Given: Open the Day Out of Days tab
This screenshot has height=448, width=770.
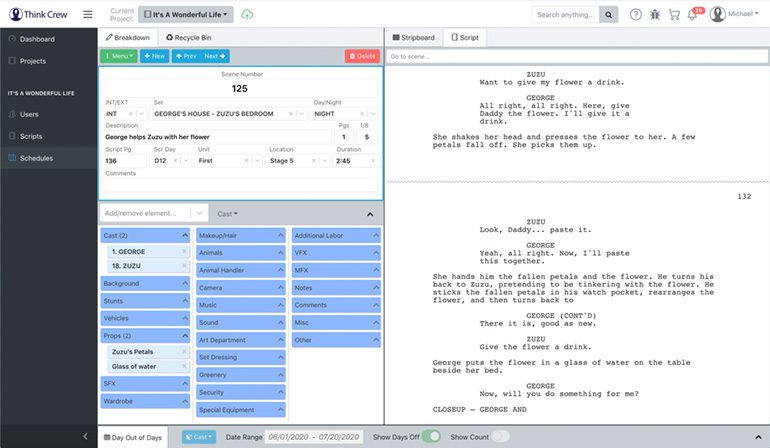Looking at the screenshot, I should (133, 437).
